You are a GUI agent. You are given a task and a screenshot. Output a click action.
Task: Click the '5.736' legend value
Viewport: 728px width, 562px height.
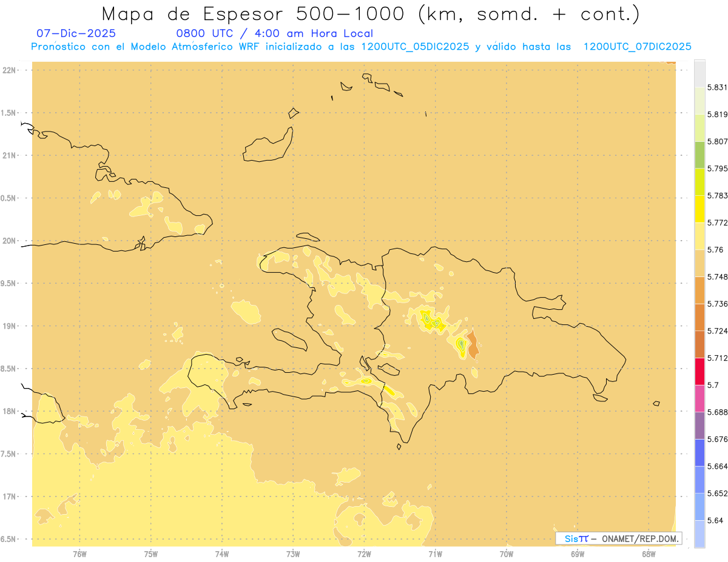click(717, 304)
